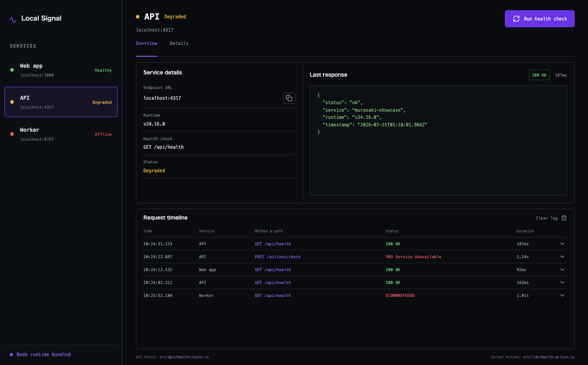
Task: Select the Web app service
Action: coord(61,70)
